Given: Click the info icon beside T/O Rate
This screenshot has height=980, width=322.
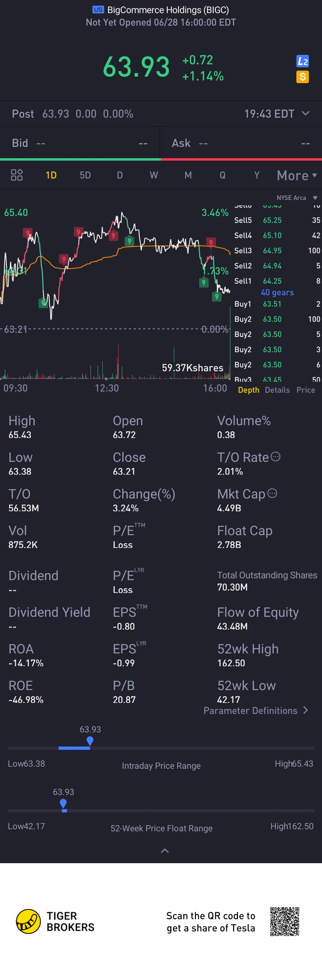Looking at the screenshot, I should (275, 456).
